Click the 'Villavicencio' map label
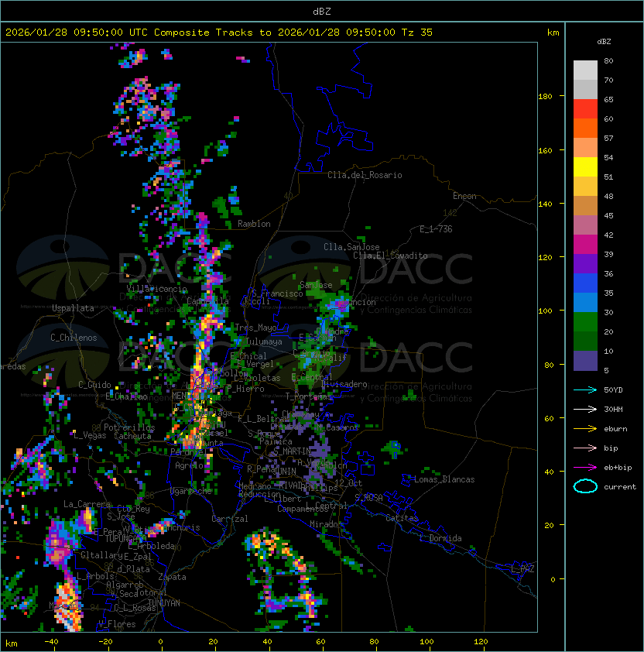This screenshot has width=644, height=652. tap(156, 289)
